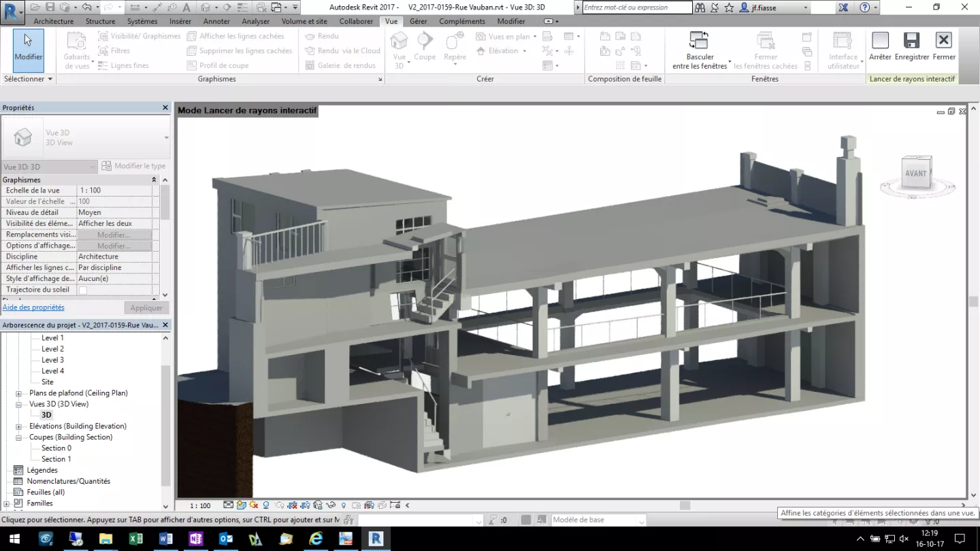
Task: Open the Gérer ribbon tab
Action: (418, 21)
